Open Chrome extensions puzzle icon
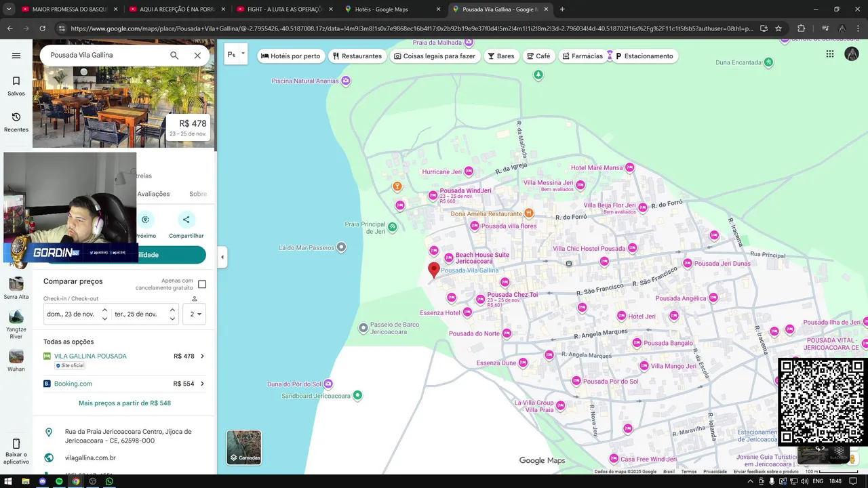Viewport: 868px width, 488px height. [x=801, y=28]
